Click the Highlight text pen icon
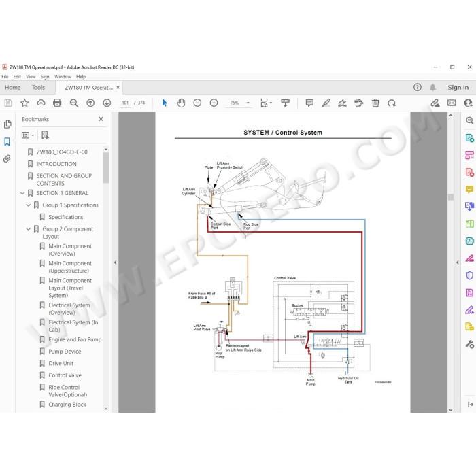The image size is (476, 476). pyautogui.click(x=326, y=103)
